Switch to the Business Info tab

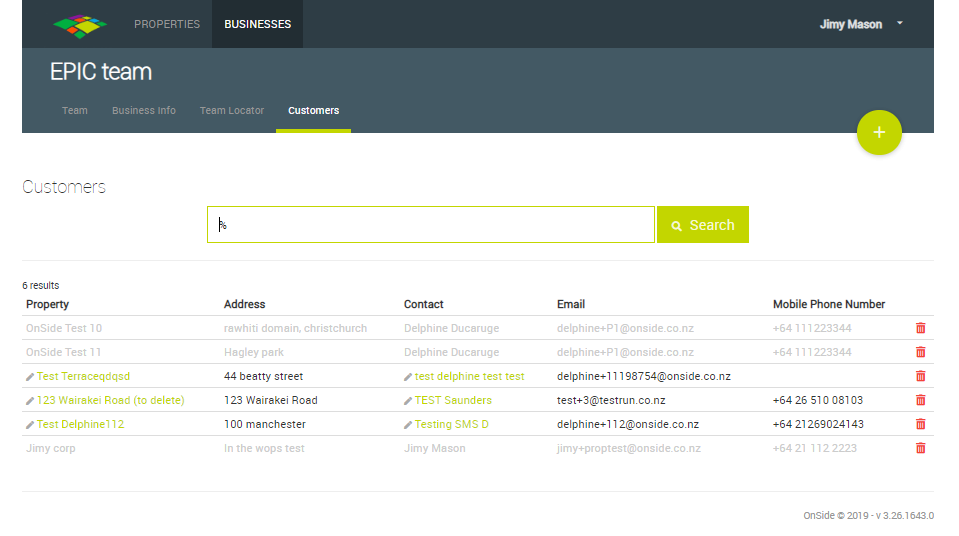click(144, 110)
